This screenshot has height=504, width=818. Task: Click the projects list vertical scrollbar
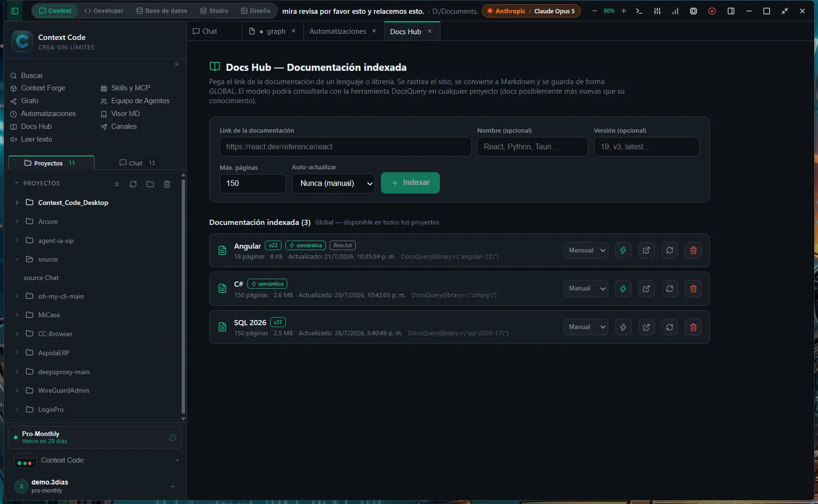pyautogui.click(x=183, y=296)
